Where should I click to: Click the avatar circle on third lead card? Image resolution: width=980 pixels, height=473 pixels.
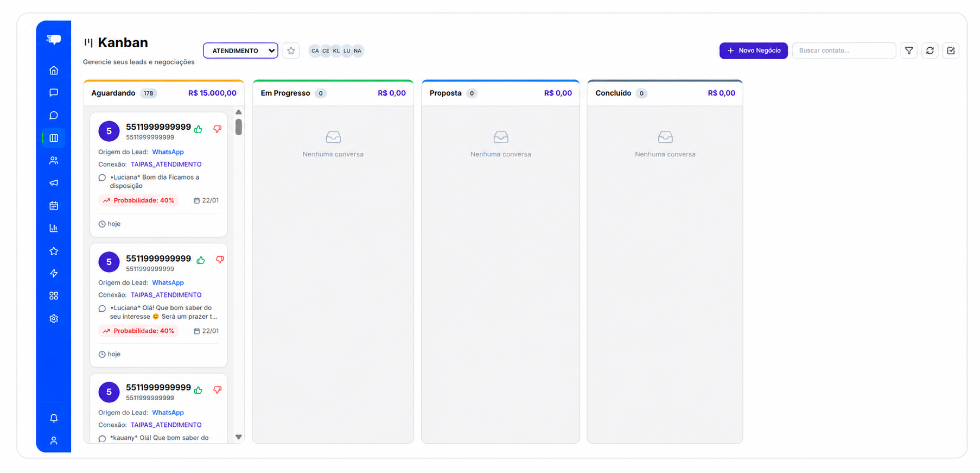(109, 392)
